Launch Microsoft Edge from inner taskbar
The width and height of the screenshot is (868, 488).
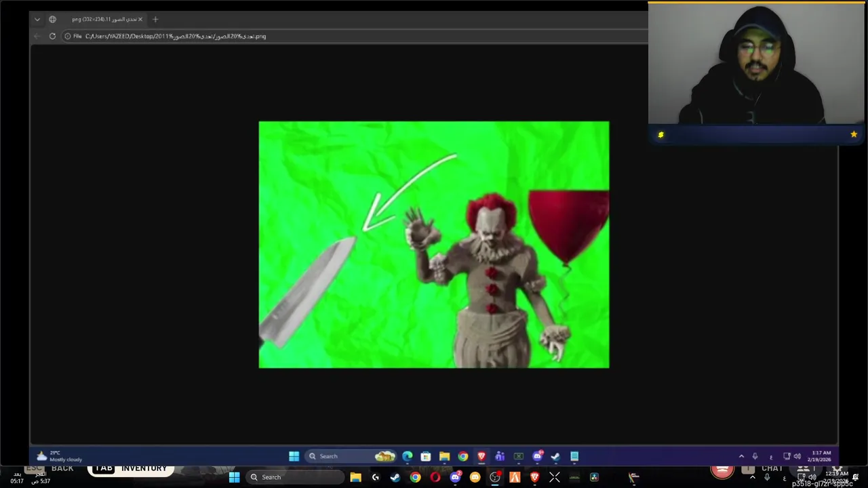click(407, 456)
